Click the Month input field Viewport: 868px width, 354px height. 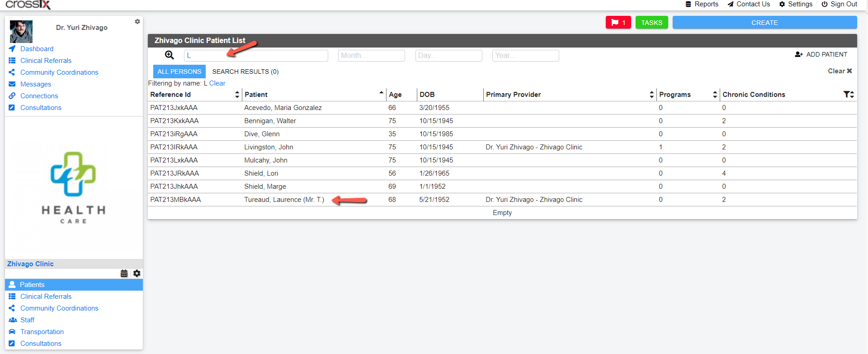[x=371, y=55]
